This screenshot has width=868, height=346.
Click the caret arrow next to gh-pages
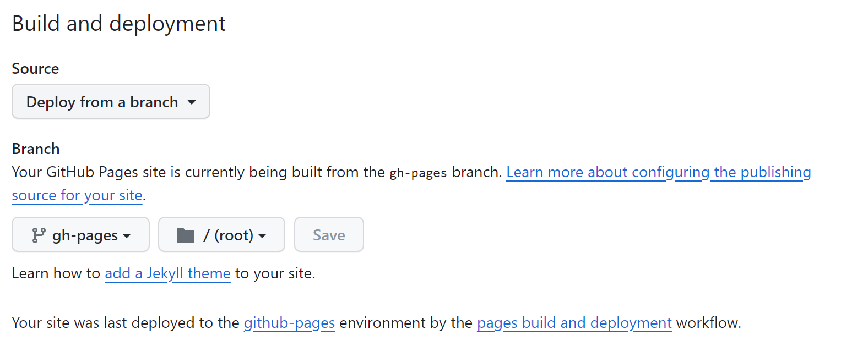127,236
